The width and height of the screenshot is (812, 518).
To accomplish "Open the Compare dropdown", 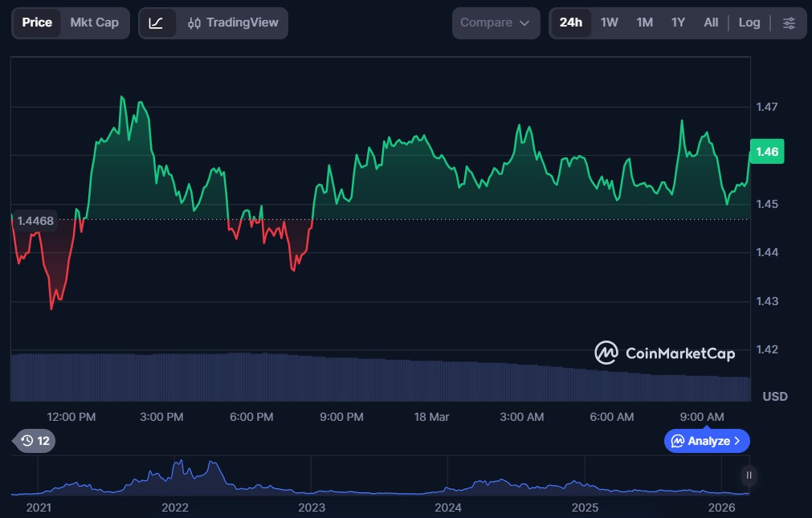I will tap(496, 22).
